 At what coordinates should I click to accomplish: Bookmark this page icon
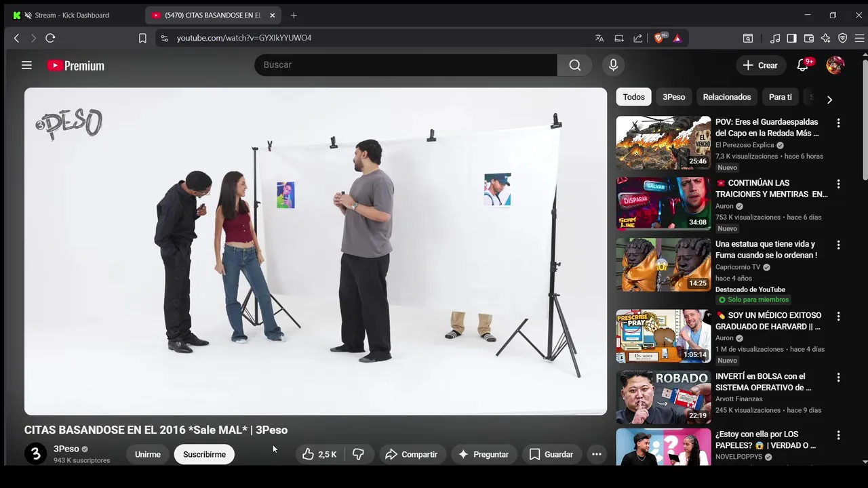[142, 38]
